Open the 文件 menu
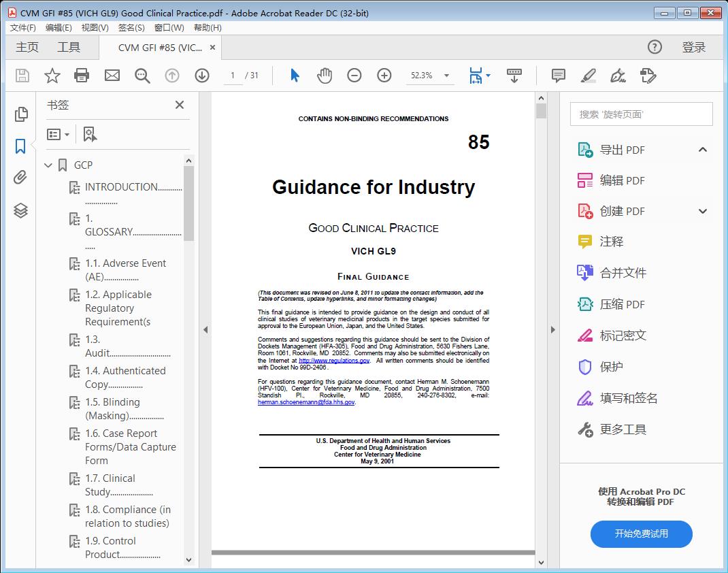Screen dimensions: 728x573 click(x=22, y=27)
